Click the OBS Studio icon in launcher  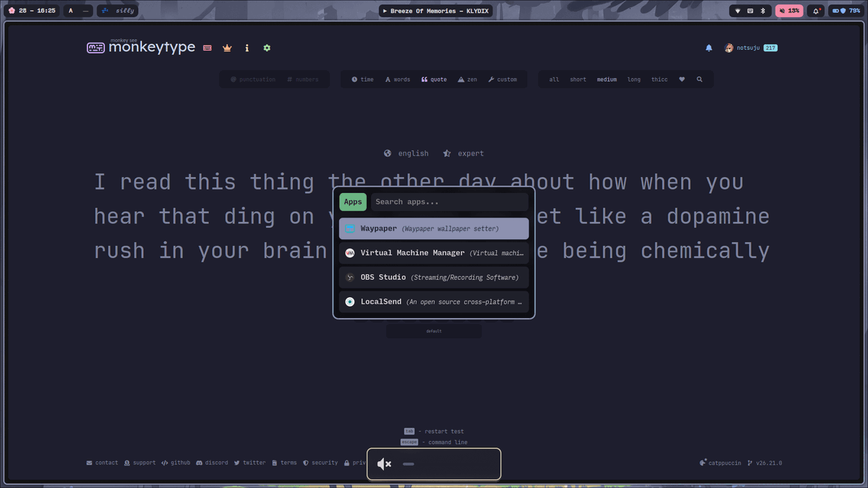[350, 278]
